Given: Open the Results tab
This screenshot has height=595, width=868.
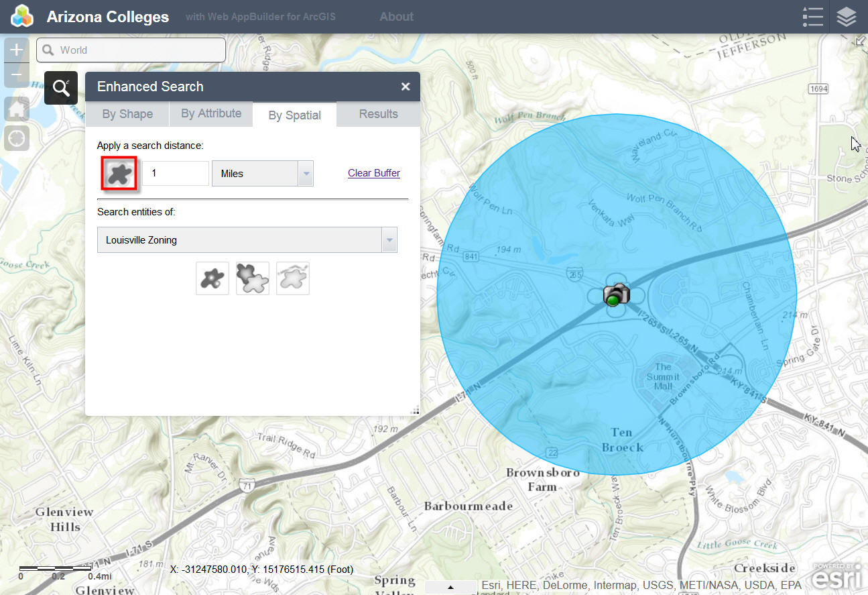Looking at the screenshot, I should (x=379, y=114).
